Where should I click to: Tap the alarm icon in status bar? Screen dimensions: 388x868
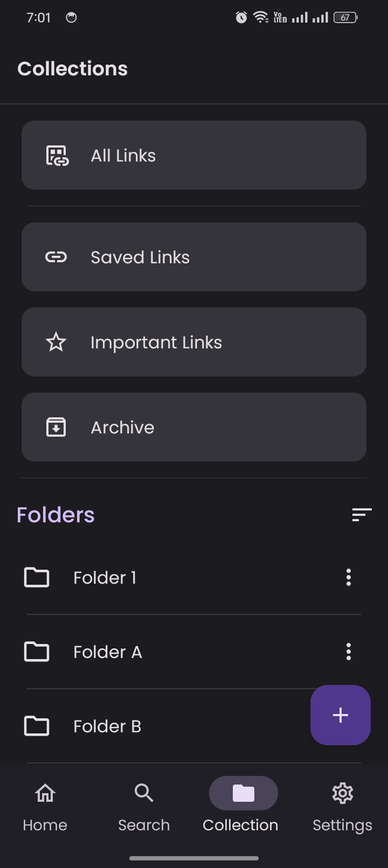click(241, 18)
